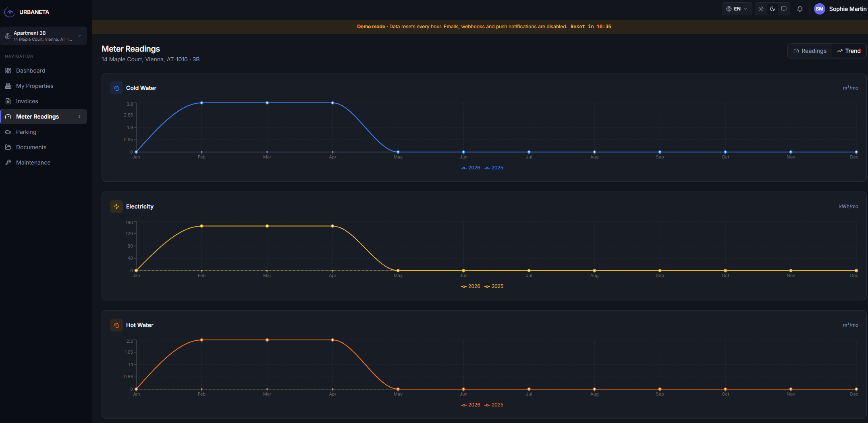Click the Meter Readings page heading

pyautogui.click(x=131, y=49)
